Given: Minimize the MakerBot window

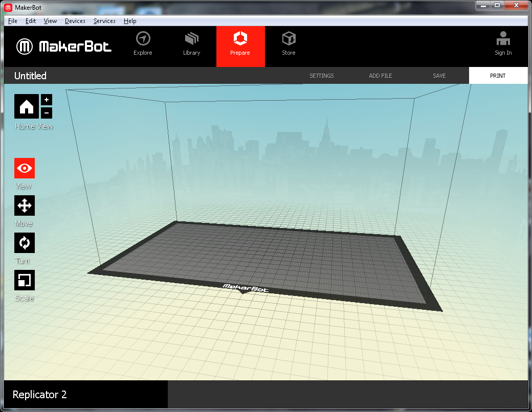Looking at the screenshot, I should pos(483,6).
